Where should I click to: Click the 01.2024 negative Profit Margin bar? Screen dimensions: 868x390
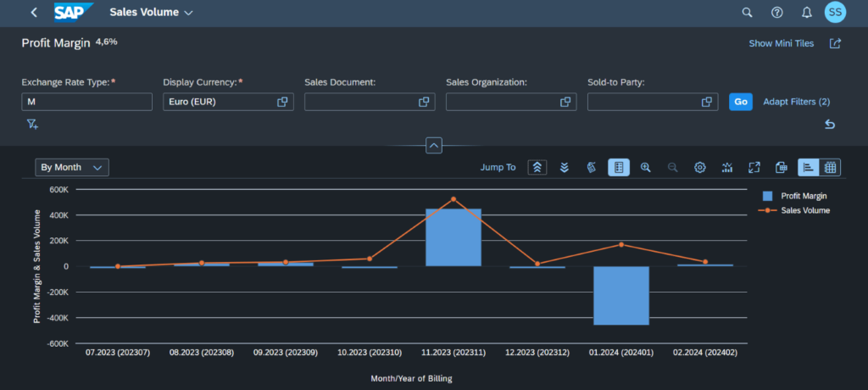coord(621,296)
